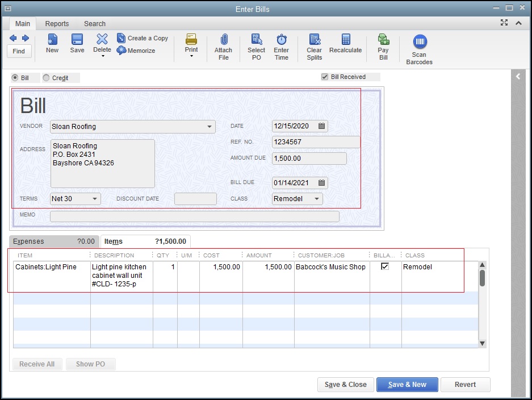Viewport: 532px width, 400px height.
Task: Click the Recalculate calculator icon
Action: [x=345, y=40]
